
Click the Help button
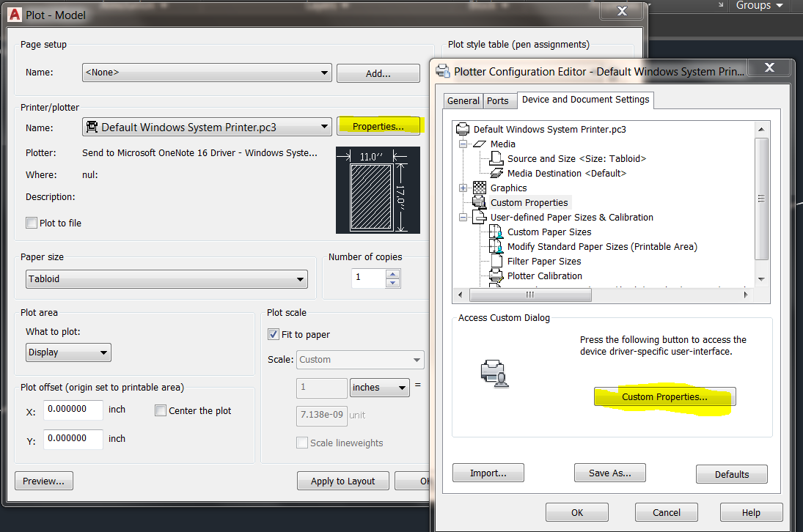click(x=751, y=512)
